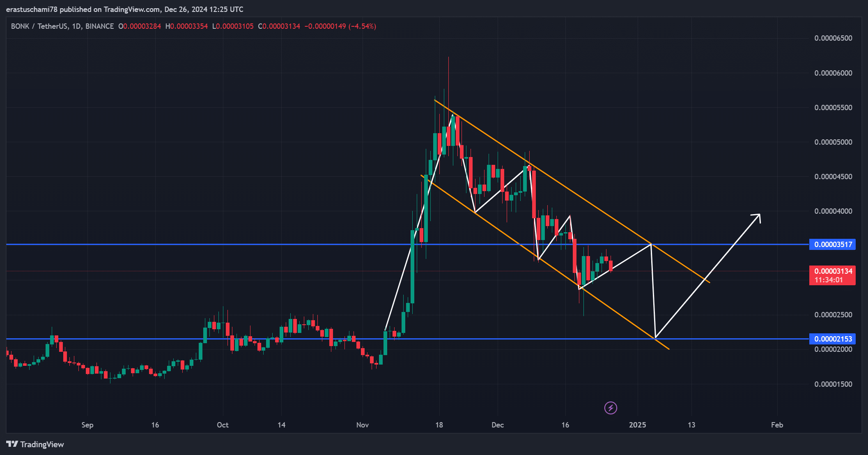868x455 pixels.
Task: Click the 0.00006500 price axis label
Action: tap(833, 38)
